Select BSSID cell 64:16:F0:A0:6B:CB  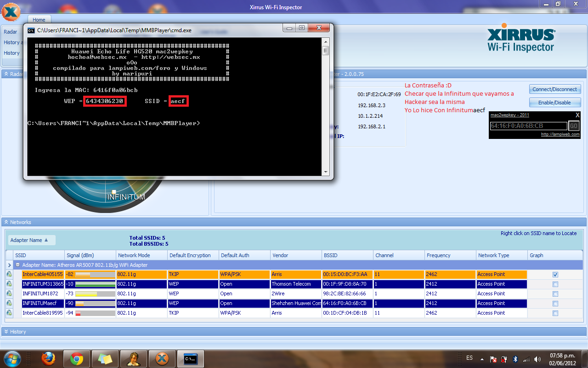click(347, 304)
